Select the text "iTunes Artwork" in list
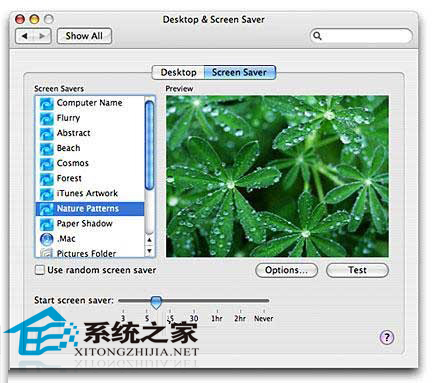Viewport: 432px width, 383px height. coord(87,193)
